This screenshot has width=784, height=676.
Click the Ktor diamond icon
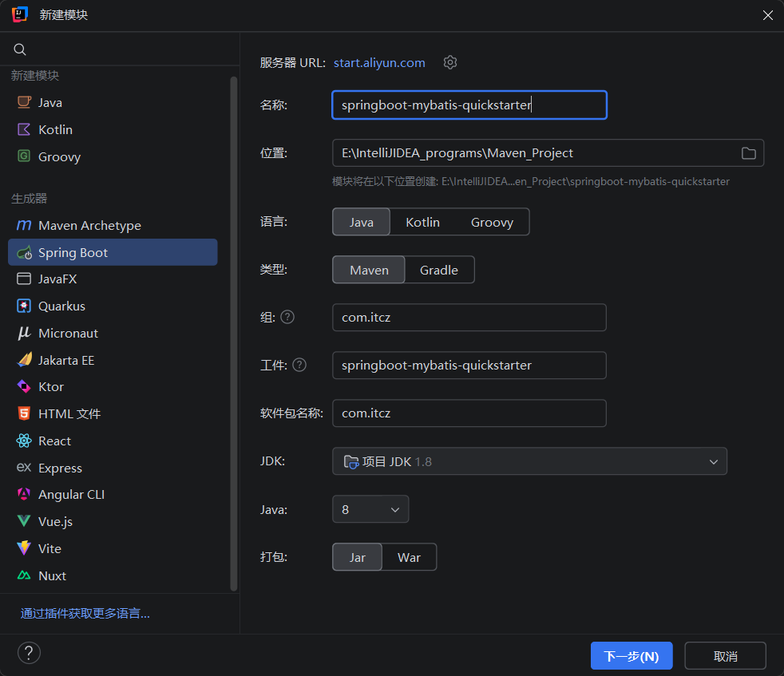point(24,386)
